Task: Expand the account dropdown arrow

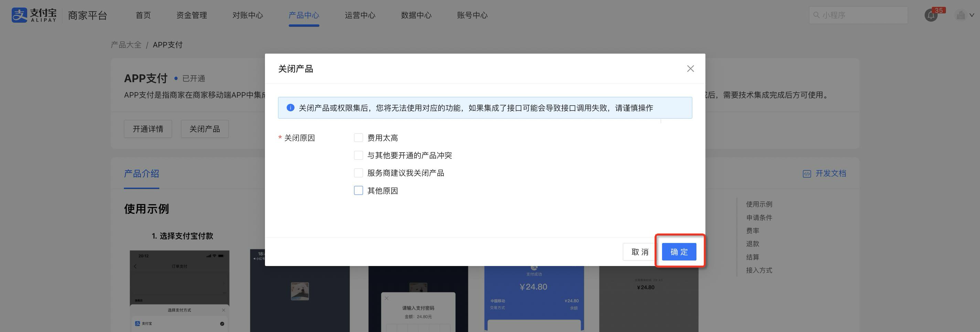Action: click(x=972, y=15)
